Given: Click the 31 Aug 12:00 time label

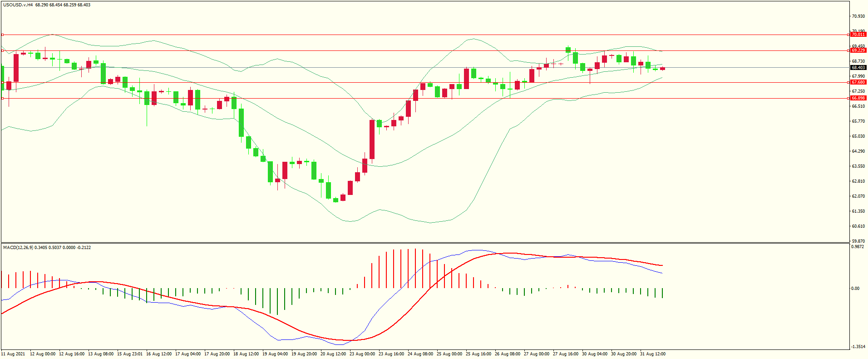Looking at the screenshot, I should click(x=653, y=354).
